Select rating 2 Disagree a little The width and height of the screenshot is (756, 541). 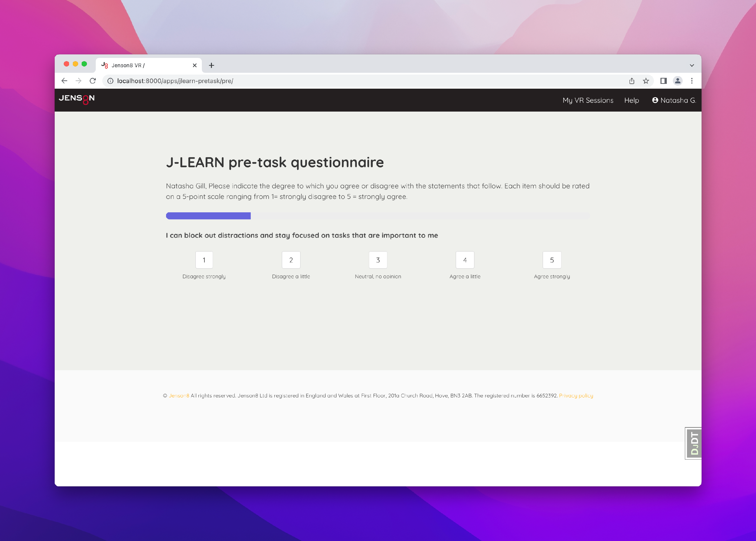tap(291, 260)
